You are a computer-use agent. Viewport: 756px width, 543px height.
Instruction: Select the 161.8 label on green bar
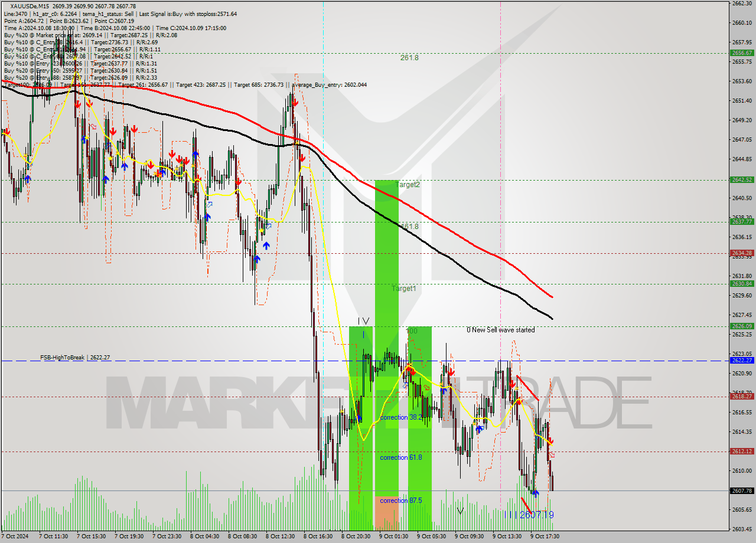tap(409, 226)
